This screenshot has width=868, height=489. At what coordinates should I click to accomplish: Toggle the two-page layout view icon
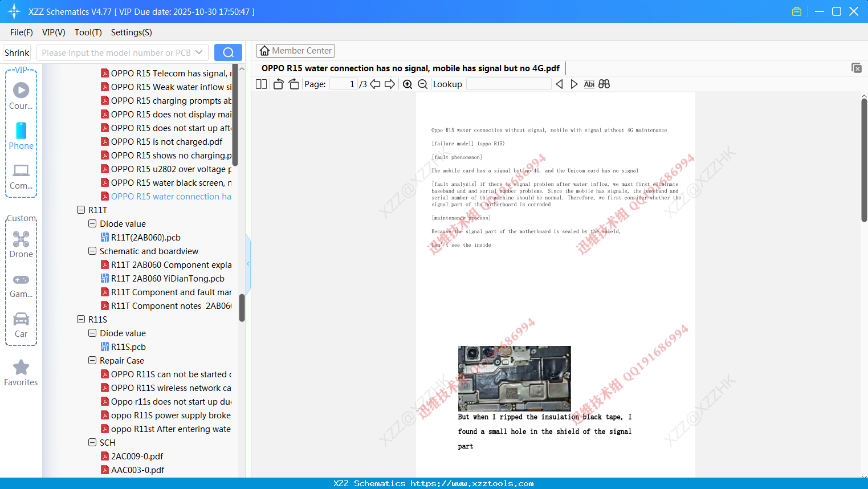pyautogui.click(x=262, y=84)
